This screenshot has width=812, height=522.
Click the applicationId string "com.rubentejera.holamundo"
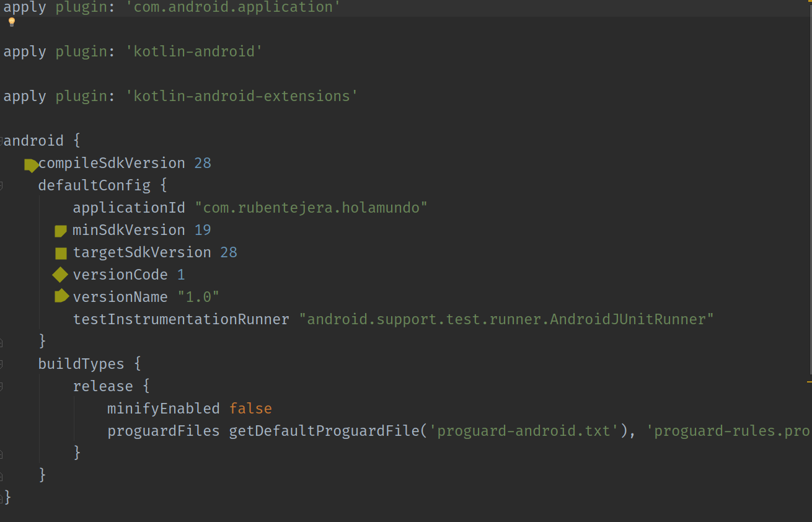(x=311, y=208)
